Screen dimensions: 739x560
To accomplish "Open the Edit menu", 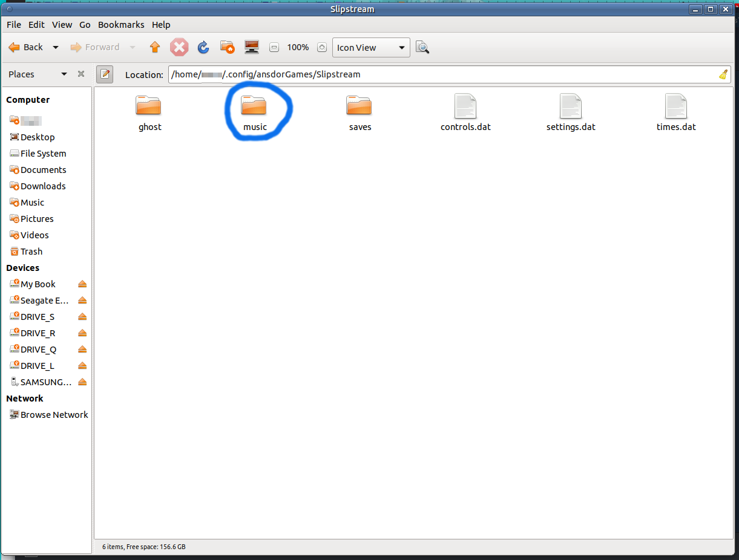I will pos(36,25).
